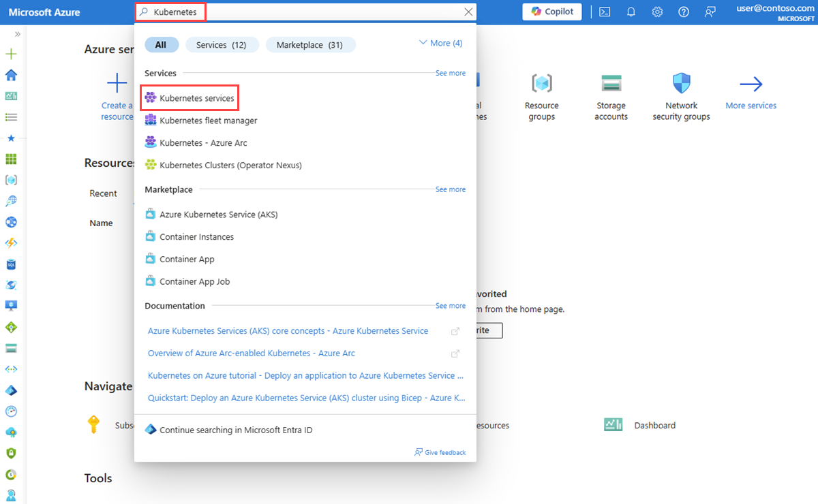Click See more next to Marketplace
This screenshot has height=504, width=818.
[x=451, y=189]
